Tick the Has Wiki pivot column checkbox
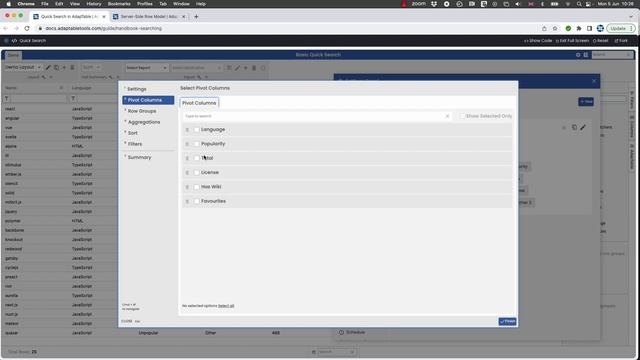The height and width of the screenshot is (360, 640). (x=197, y=187)
